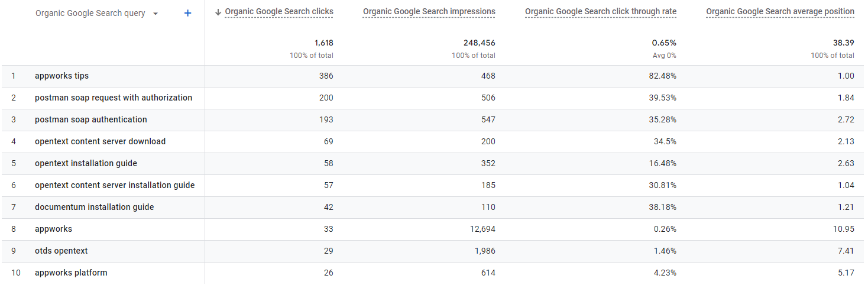
Task: Click the 'otds opentext' query row
Action: click(61, 251)
